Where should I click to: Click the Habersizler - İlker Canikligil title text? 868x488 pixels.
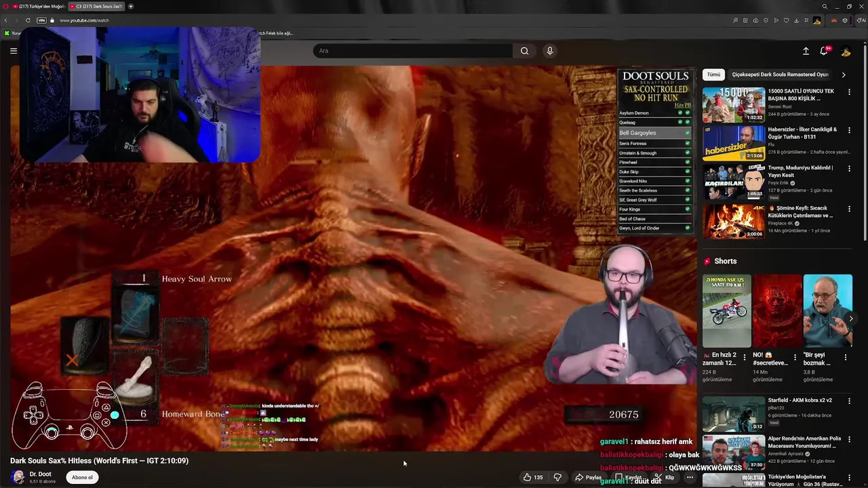[803, 133]
